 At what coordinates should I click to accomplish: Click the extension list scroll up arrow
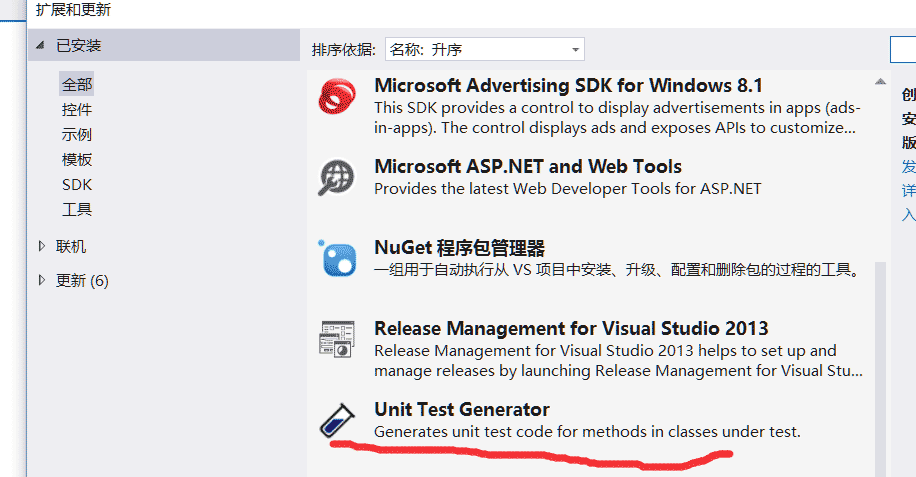point(880,82)
